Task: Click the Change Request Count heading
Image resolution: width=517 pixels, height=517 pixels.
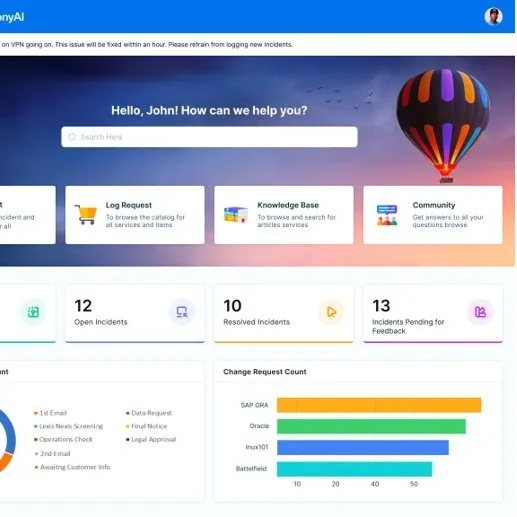Action: tap(265, 372)
